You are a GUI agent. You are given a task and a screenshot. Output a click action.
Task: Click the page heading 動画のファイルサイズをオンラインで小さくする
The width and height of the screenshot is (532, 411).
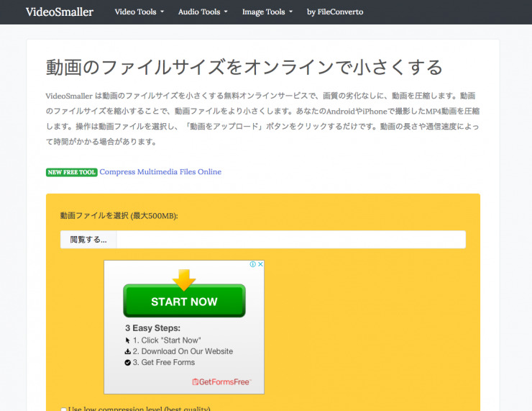[x=244, y=67]
